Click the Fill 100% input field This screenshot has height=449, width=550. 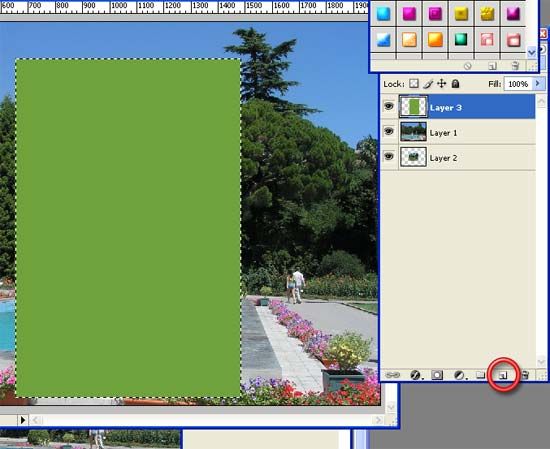(518, 84)
